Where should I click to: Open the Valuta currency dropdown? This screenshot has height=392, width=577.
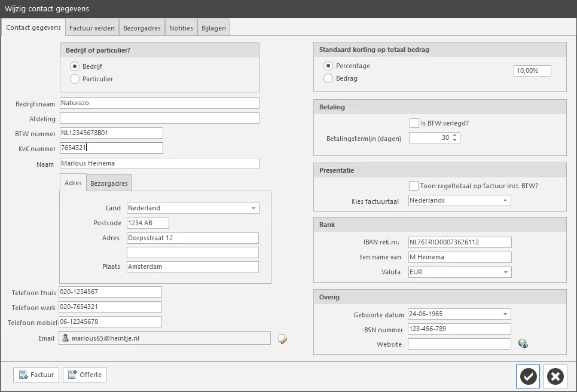pos(506,272)
